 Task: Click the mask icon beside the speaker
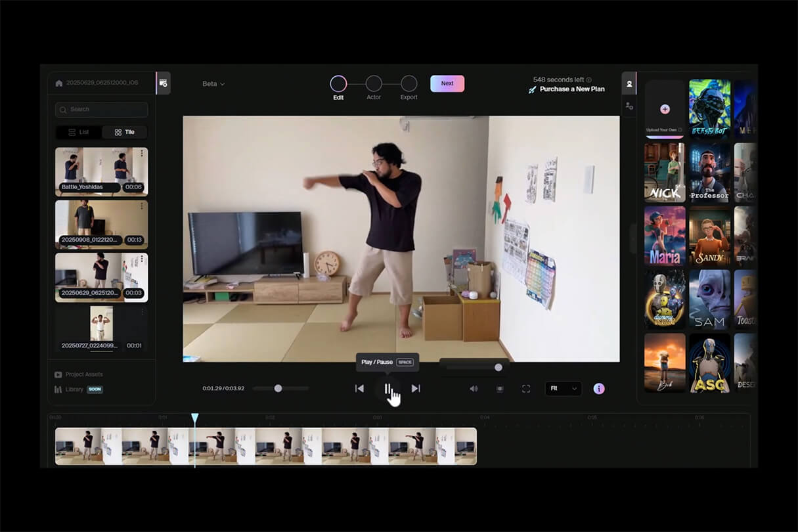(x=500, y=388)
